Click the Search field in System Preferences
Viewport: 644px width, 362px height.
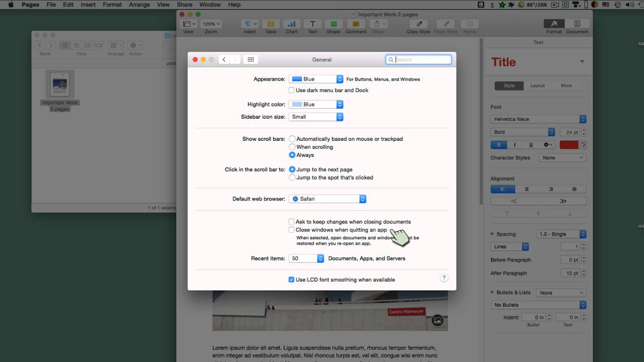pyautogui.click(x=419, y=59)
